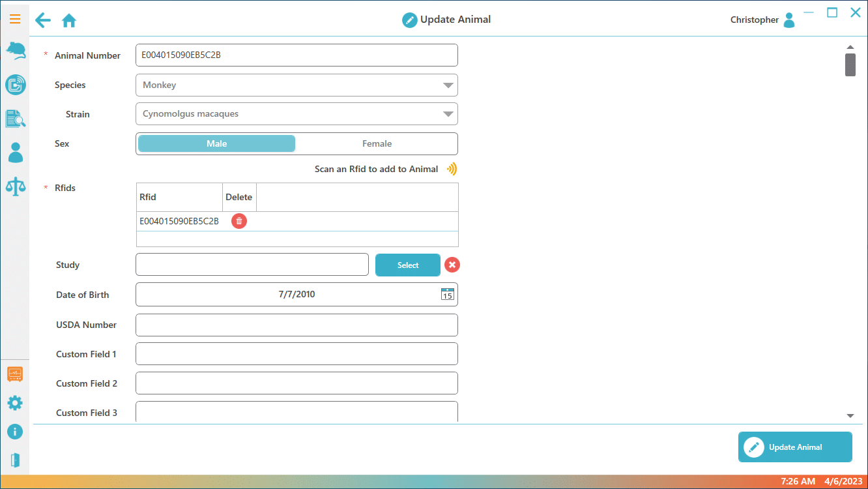Click the USDA Number input field
Screen dimensions: 868x489
[297, 325]
